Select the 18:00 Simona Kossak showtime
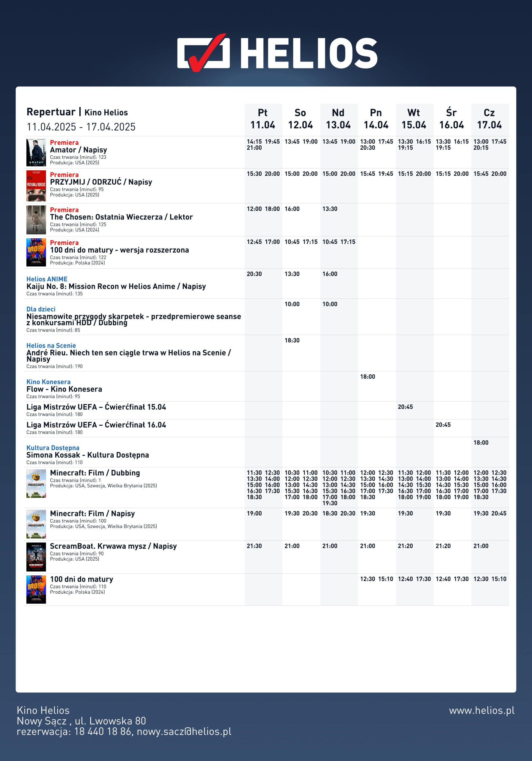This screenshot has width=532, height=761. coord(481,443)
